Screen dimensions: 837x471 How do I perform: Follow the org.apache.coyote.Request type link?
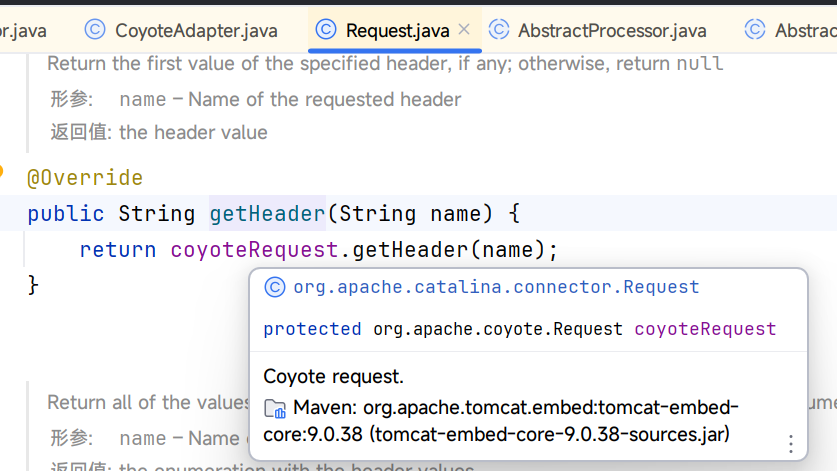tap(497, 329)
